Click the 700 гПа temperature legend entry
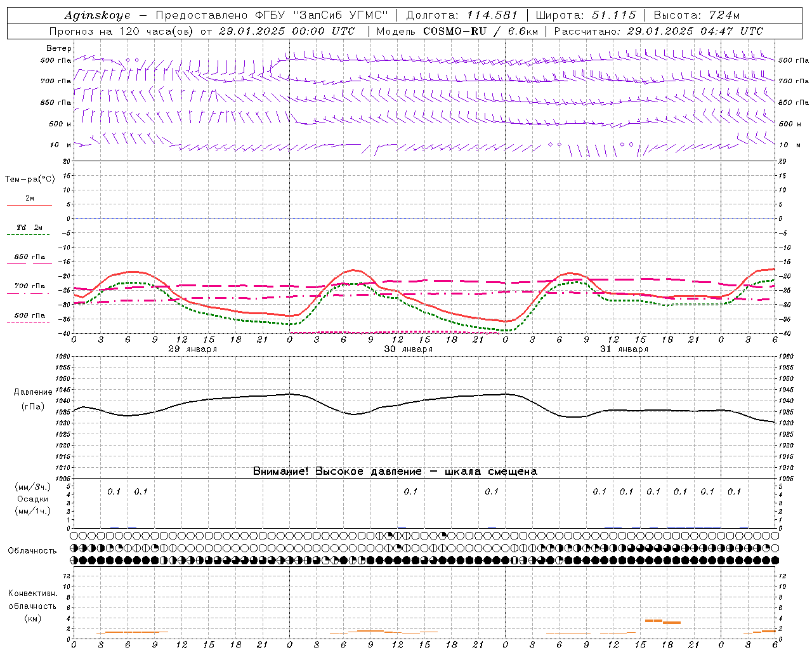The height and width of the screenshot is (650, 812). coord(29,286)
